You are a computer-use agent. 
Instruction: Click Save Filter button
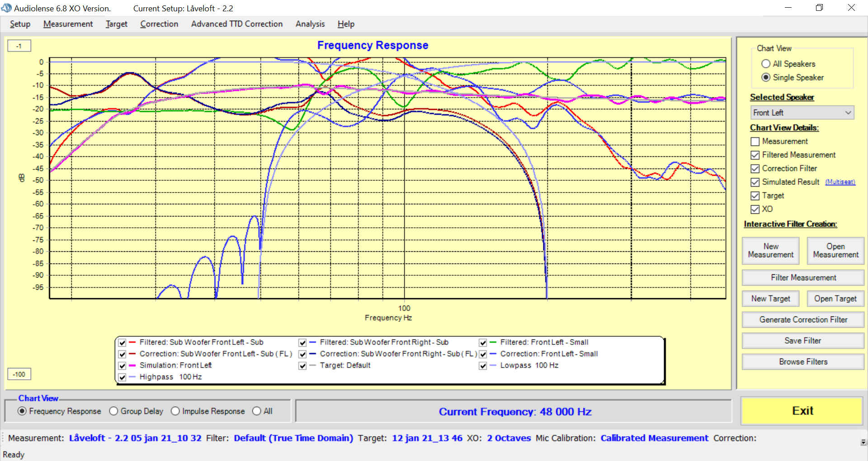(803, 341)
